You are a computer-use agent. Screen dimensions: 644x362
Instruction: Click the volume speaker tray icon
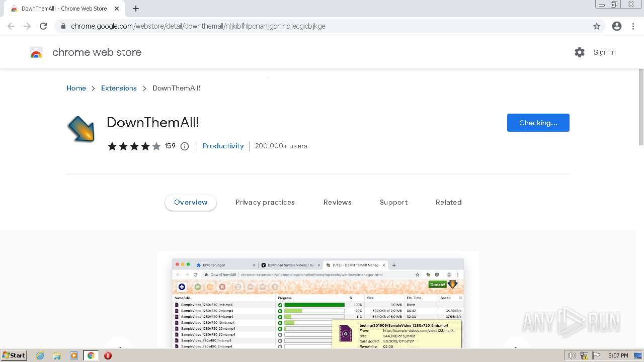(572, 355)
